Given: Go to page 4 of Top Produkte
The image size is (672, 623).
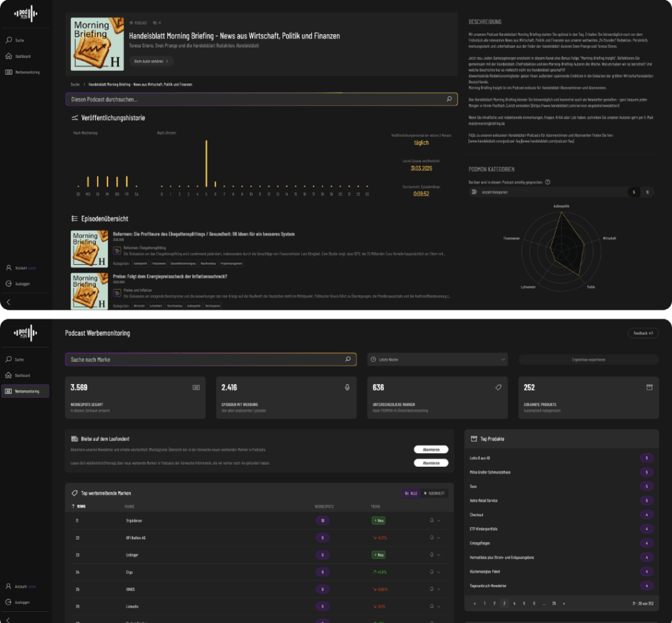Looking at the screenshot, I should [514, 603].
